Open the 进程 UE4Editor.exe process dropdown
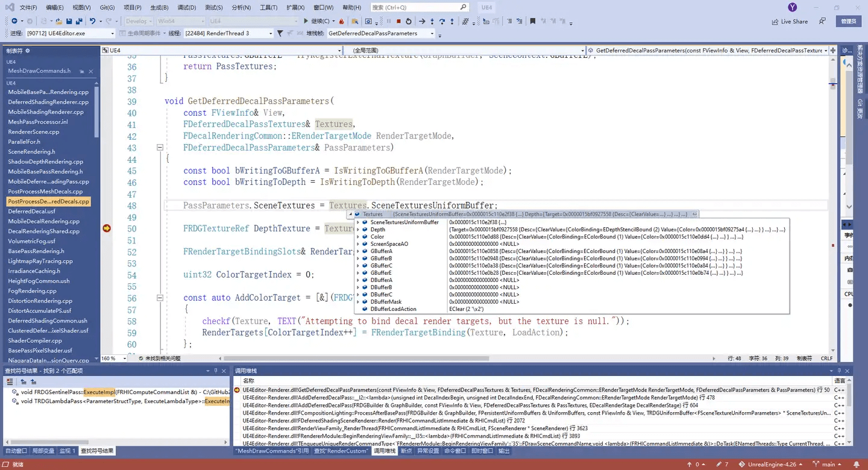Image resolution: width=868 pixels, height=470 pixels. [x=70, y=33]
